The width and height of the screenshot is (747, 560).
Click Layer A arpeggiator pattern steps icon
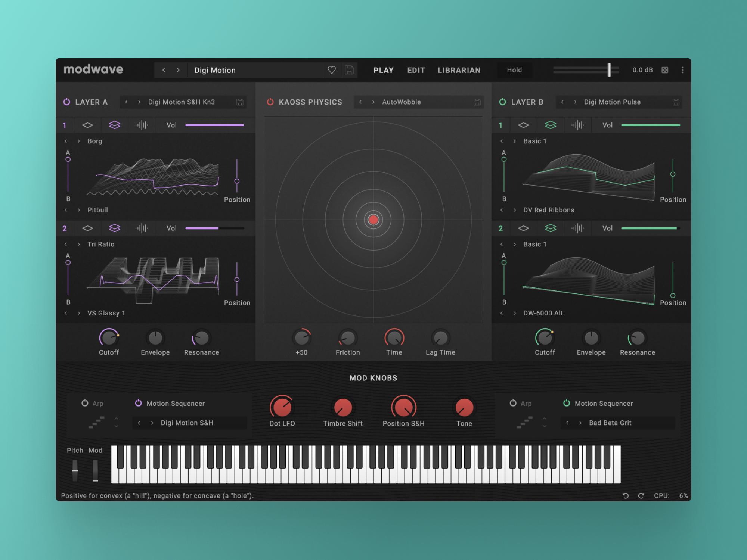pos(96,422)
